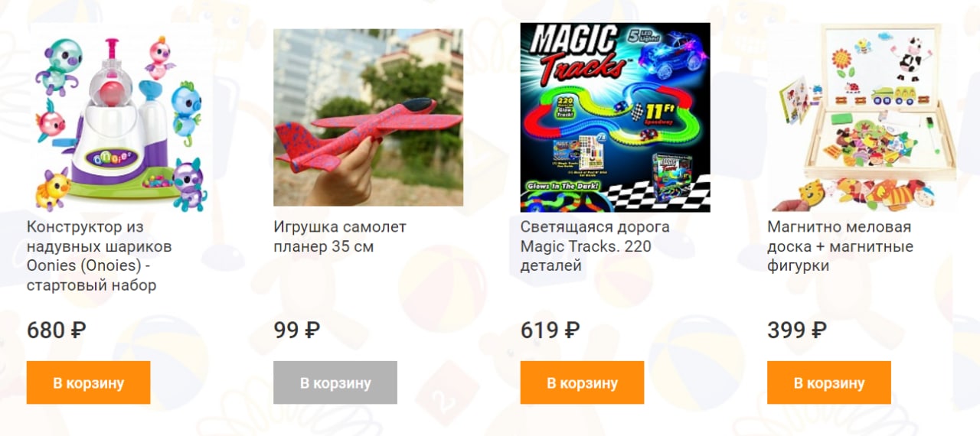Add Magic Tracks to cart with 'В корзину'
This screenshot has width=980, height=436.
click(x=583, y=382)
